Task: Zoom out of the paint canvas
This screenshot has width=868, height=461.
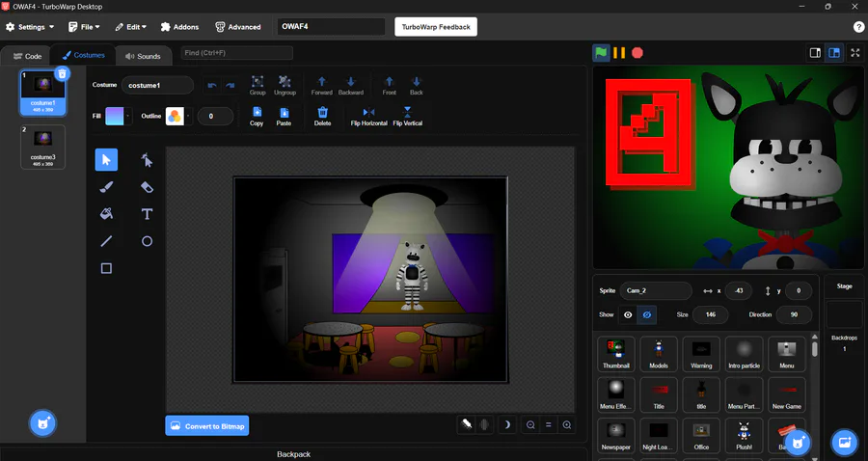Action: (530, 425)
